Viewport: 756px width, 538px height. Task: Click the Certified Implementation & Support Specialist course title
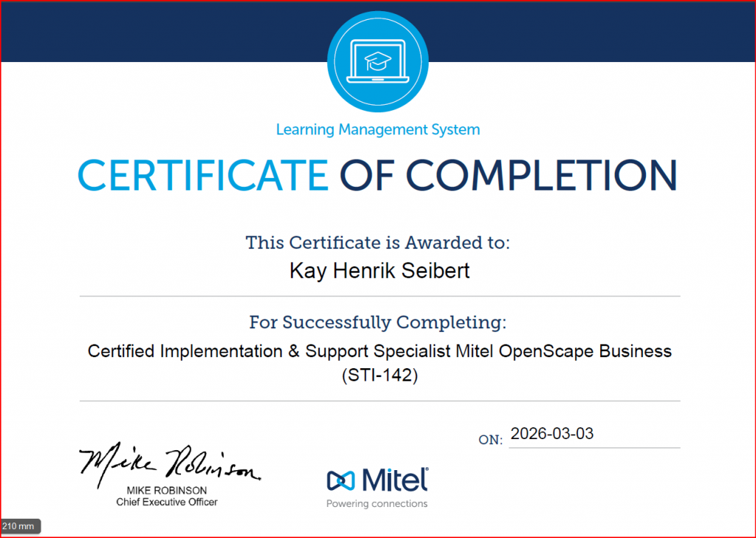pyautogui.click(x=379, y=351)
